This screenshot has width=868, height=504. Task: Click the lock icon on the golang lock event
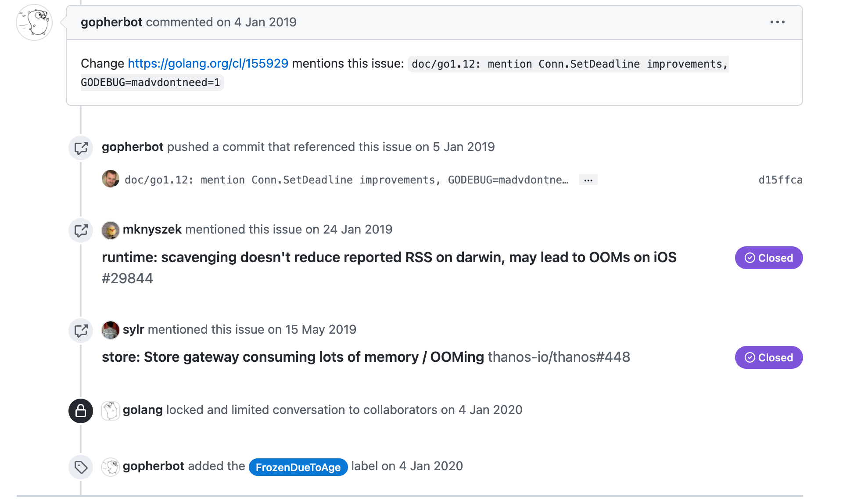(81, 411)
